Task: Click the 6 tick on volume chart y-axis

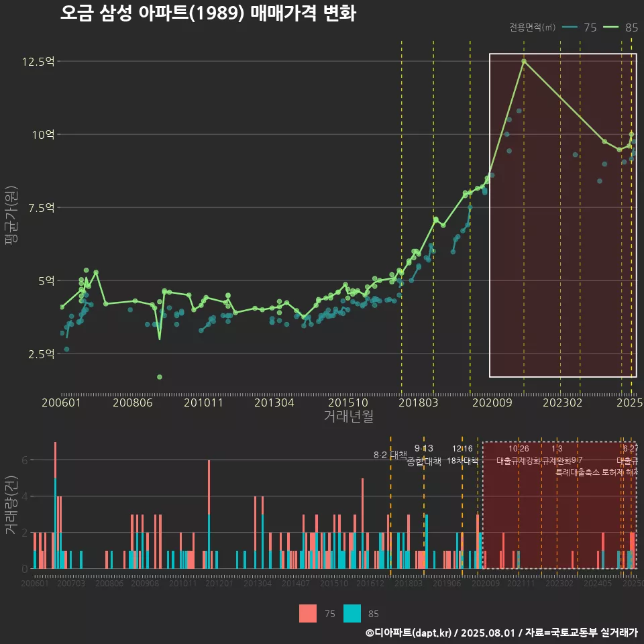Action: tap(25, 460)
